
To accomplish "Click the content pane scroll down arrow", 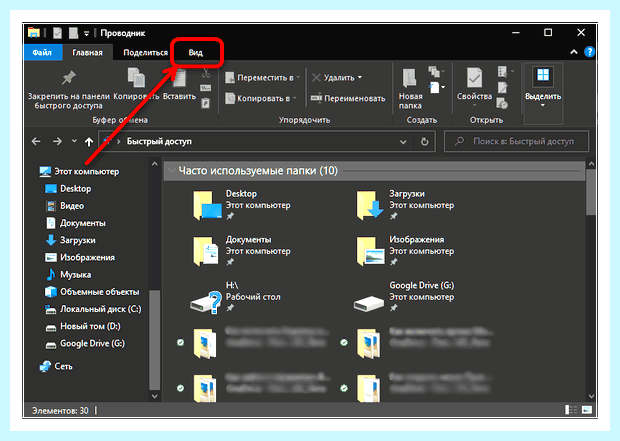I will pyautogui.click(x=591, y=396).
